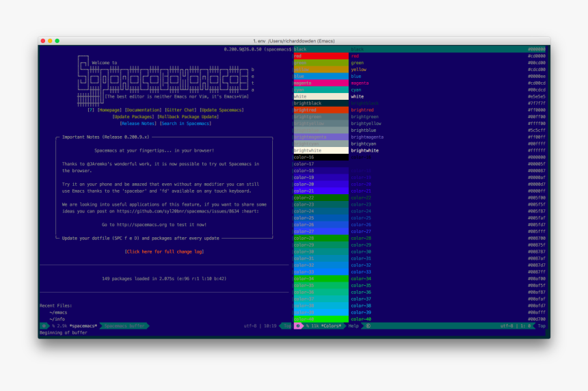This screenshot has width=588, height=391.
Task: Click the Spacemacs ASCII logo banner
Action: tap(163, 80)
